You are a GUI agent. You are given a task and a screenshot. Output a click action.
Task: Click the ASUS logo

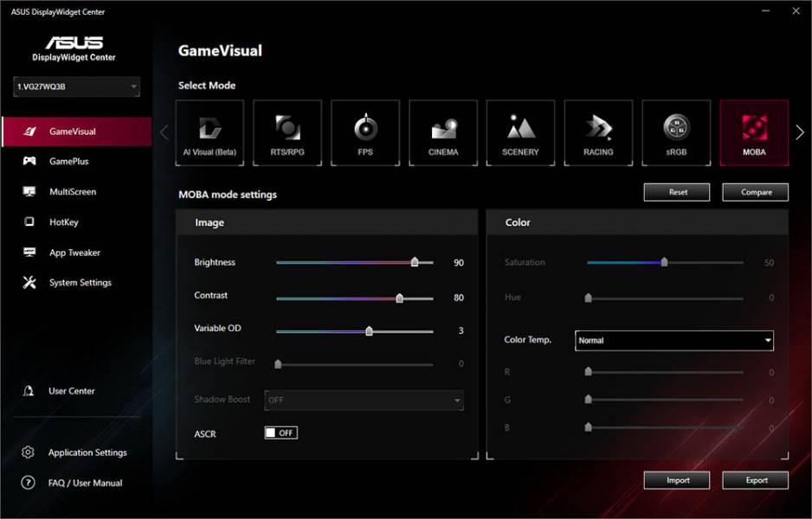click(x=74, y=42)
